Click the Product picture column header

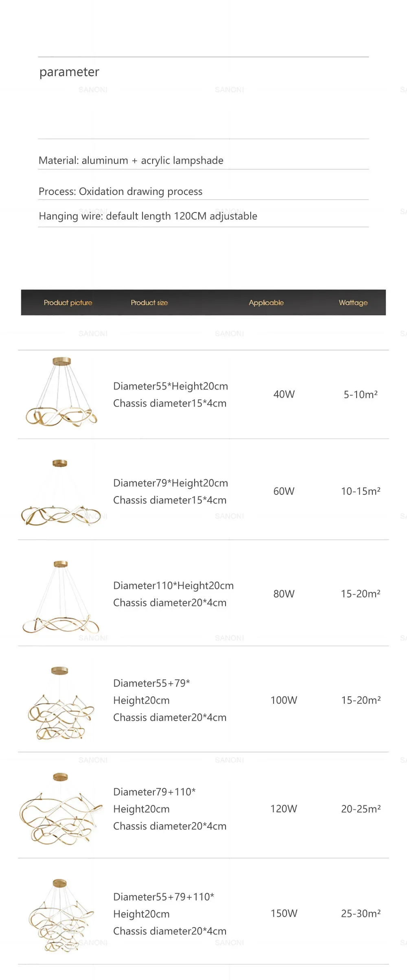68,302
